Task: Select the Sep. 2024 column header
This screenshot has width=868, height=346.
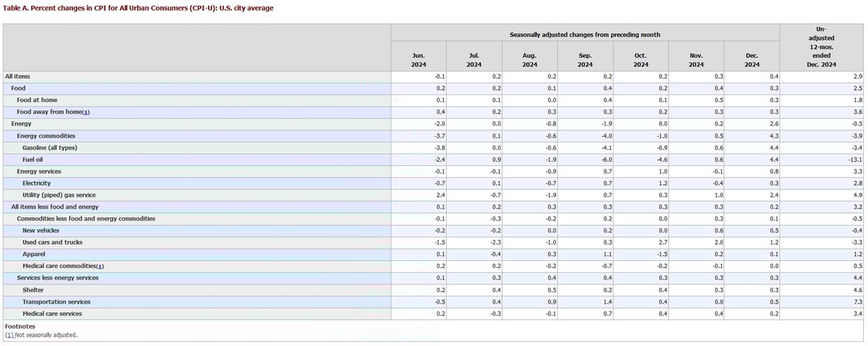Action: [x=585, y=60]
